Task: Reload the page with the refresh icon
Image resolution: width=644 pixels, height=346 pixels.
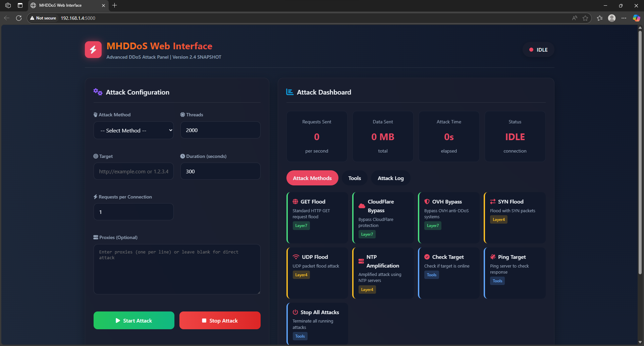Action: tap(19, 18)
